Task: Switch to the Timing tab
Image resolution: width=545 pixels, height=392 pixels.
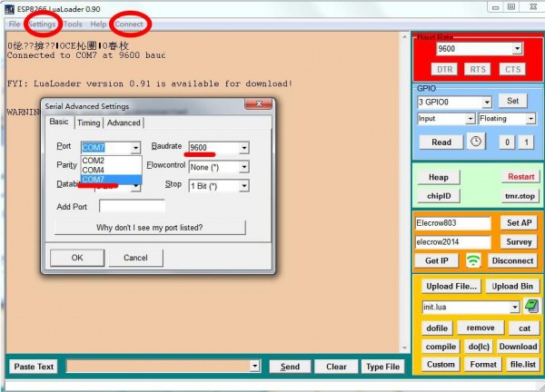Action: (x=89, y=122)
